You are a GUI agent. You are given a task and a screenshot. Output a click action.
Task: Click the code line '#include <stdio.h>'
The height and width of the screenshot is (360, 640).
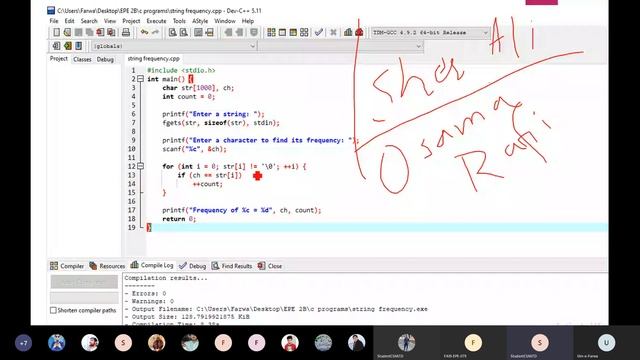[x=181, y=70]
